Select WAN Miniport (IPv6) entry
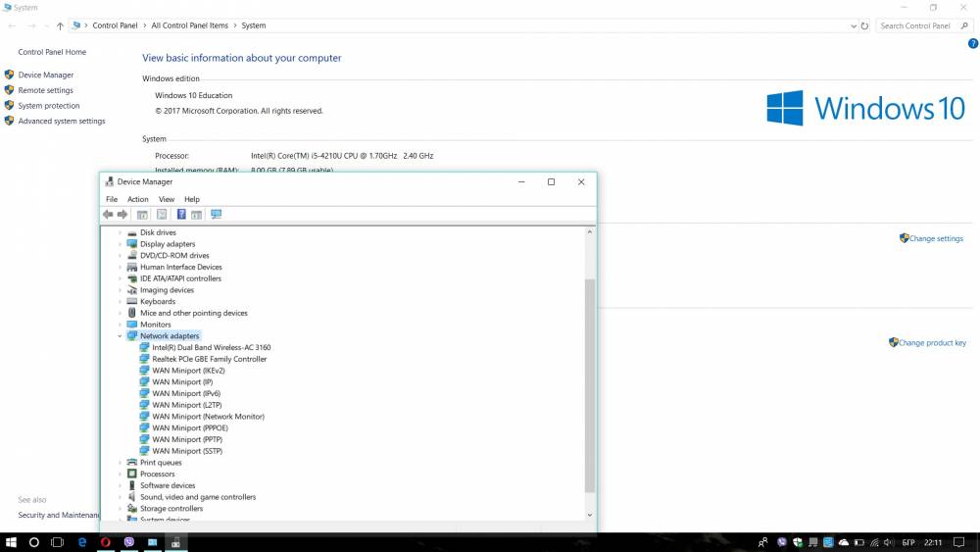The height and width of the screenshot is (552, 980). 186,393
